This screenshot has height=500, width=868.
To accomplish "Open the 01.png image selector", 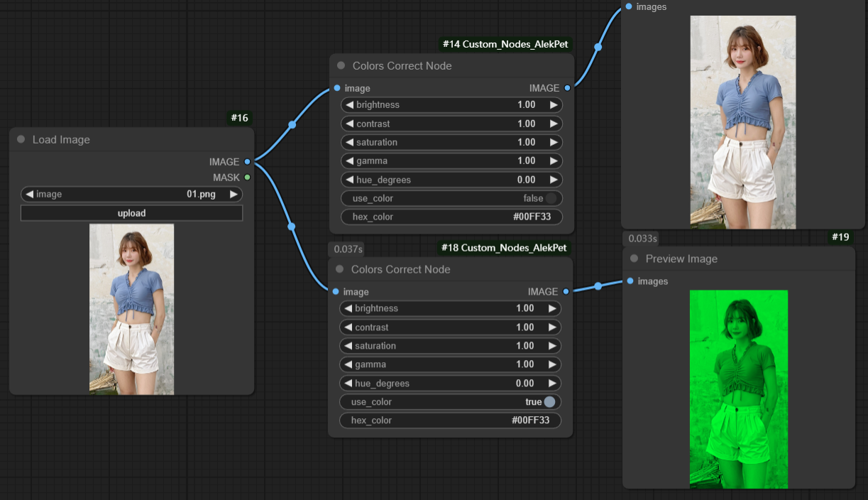I will pyautogui.click(x=131, y=195).
